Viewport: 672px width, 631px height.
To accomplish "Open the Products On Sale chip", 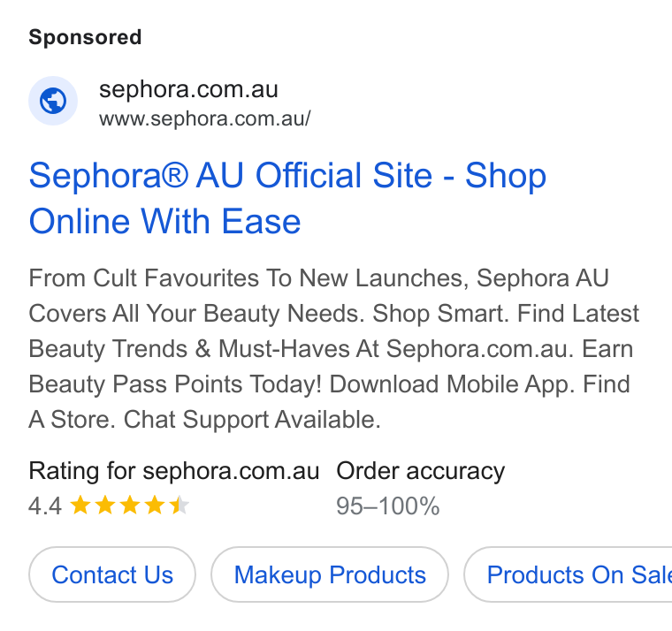I will coord(568,574).
